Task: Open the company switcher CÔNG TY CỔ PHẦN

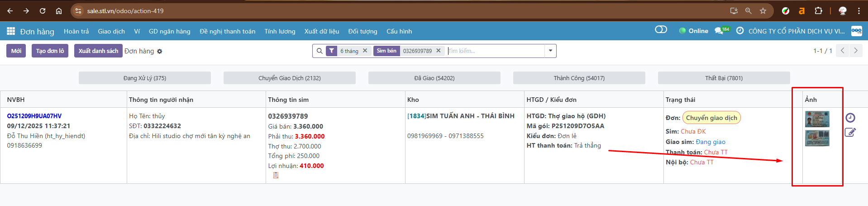Action: pyautogui.click(x=796, y=31)
